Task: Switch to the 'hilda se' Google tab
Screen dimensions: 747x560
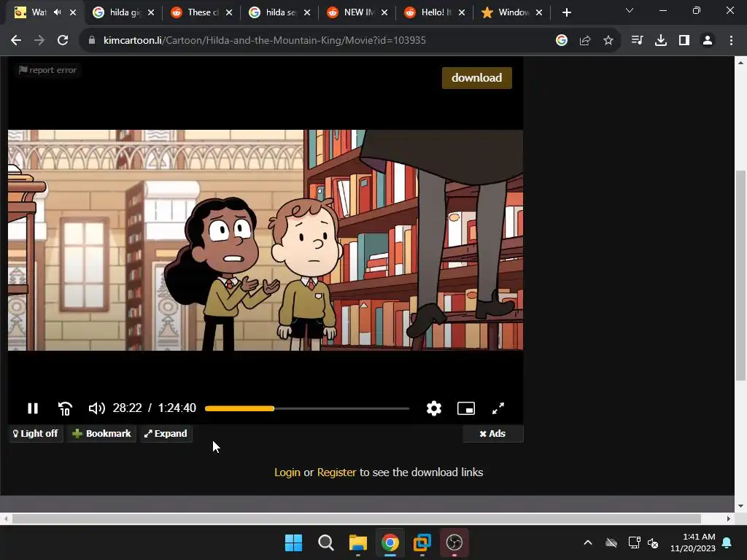Action: tap(281, 12)
